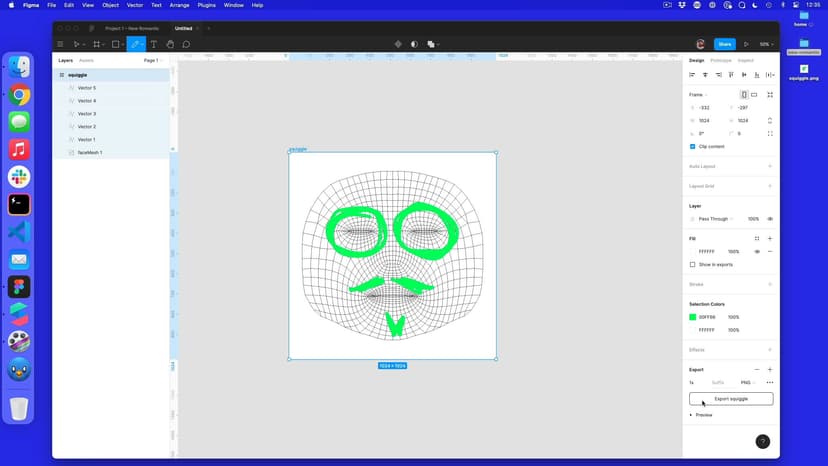
Task: Toggle constrain proportions lock
Action: 770,120
